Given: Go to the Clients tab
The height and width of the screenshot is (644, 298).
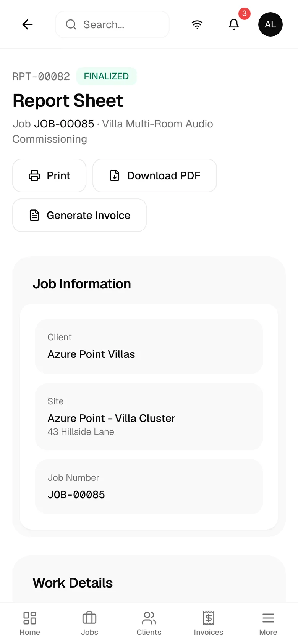Looking at the screenshot, I should (149, 623).
